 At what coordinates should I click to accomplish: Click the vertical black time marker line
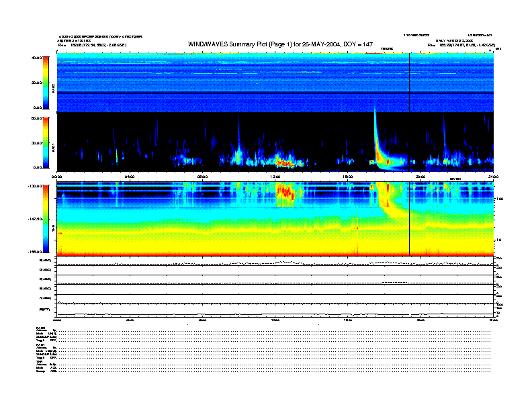(x=409, y=154)
